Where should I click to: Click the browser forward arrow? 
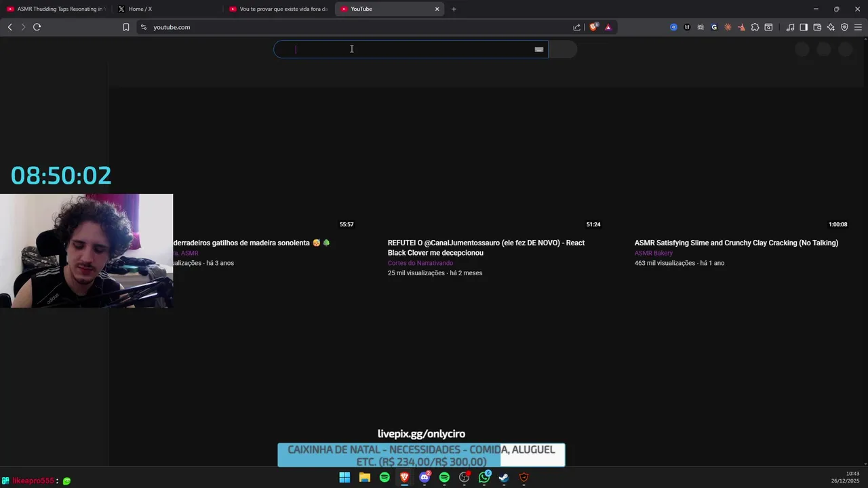pyautogui.click(x=23, y=27)
